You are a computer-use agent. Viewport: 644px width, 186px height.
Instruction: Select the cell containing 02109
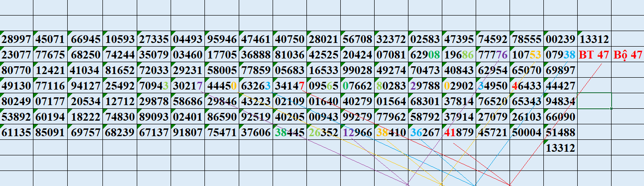290,101
